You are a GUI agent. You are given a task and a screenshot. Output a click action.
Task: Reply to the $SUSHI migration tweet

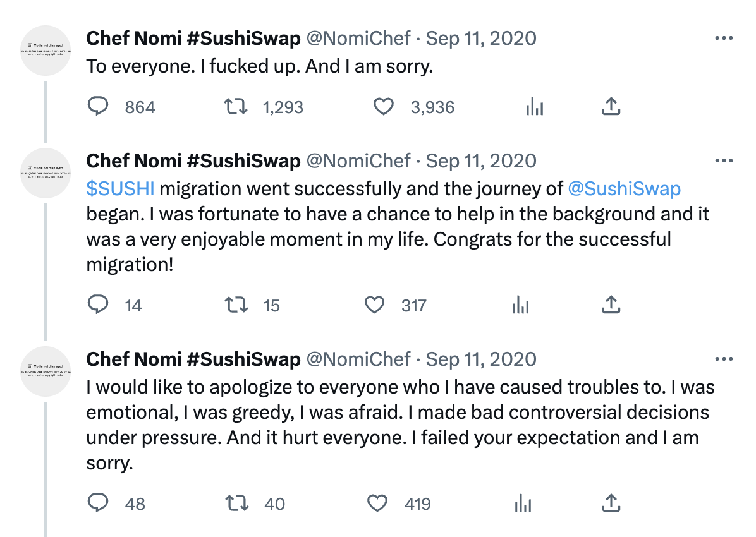(98, 306)
